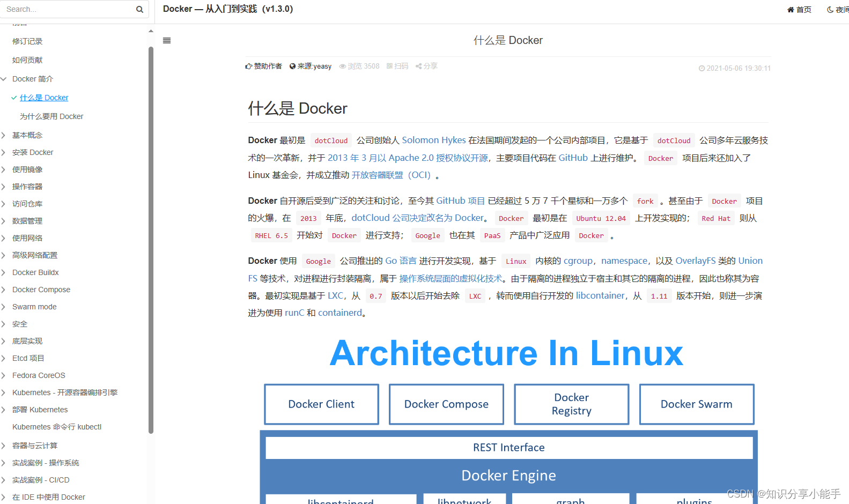Expand the 数据管理 section

tap(4, 221)
